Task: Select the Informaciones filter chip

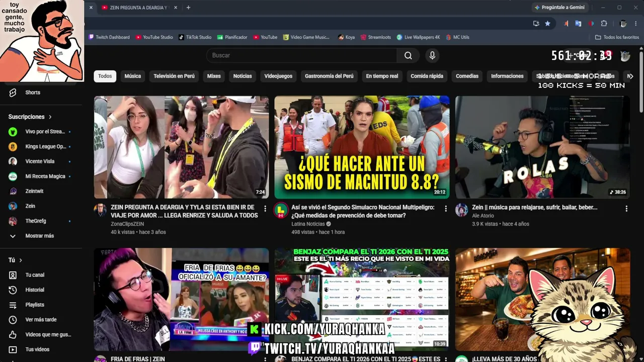Action: (507, 76)
